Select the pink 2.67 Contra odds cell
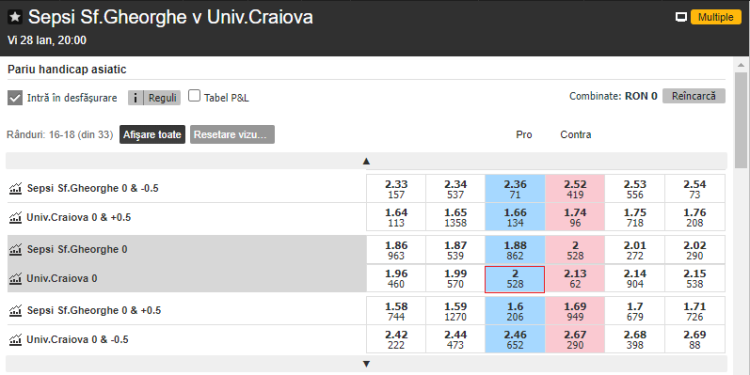The image size is (750, 375). click(575, 339)
